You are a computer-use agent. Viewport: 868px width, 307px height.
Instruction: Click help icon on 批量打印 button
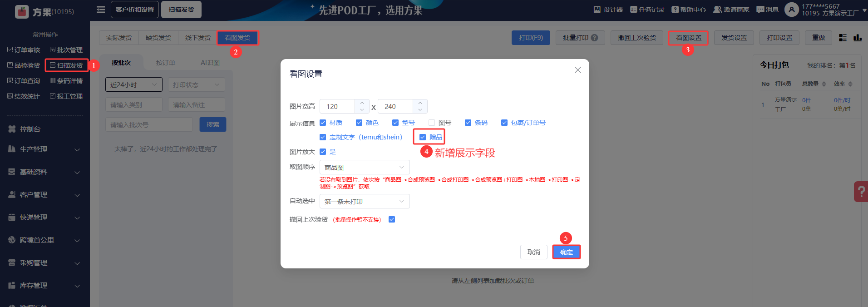594,38
